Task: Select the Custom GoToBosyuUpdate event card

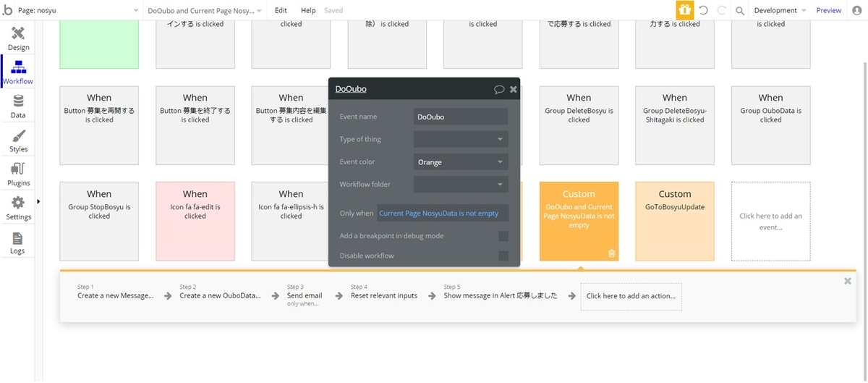Action: coord(675,221)
